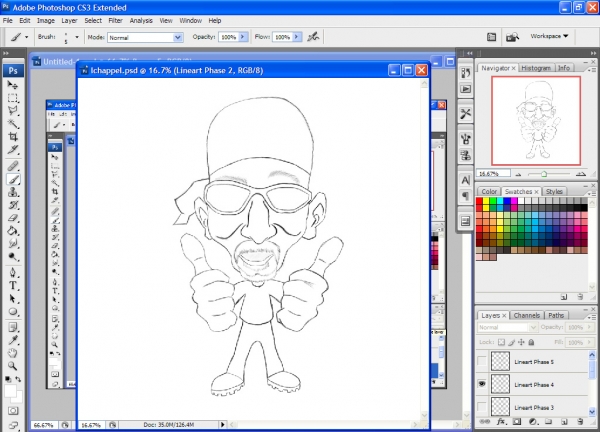The height and width of the screenshot is (432, 600).
Task: Click the new swatch icon in Swatches panel
Action: [564, 297]
